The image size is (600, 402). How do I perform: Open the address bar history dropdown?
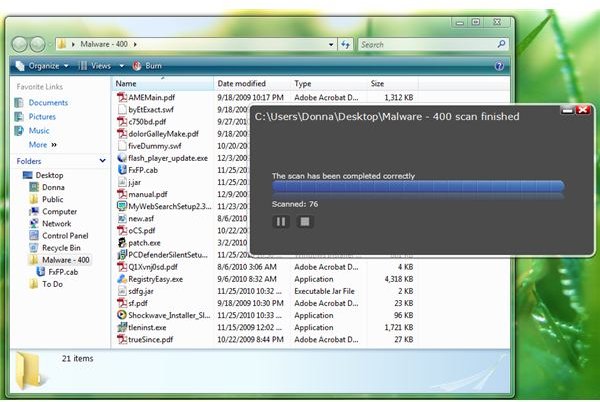[x=331, y=45]
